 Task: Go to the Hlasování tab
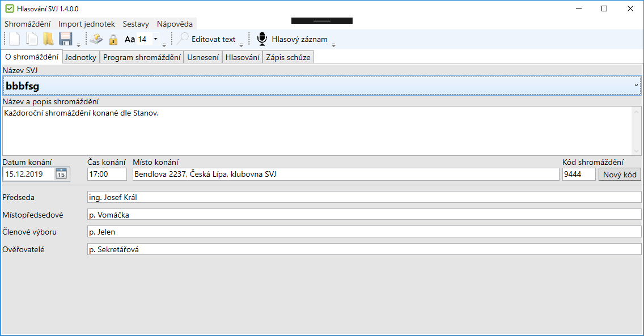[x=242, y=57]
